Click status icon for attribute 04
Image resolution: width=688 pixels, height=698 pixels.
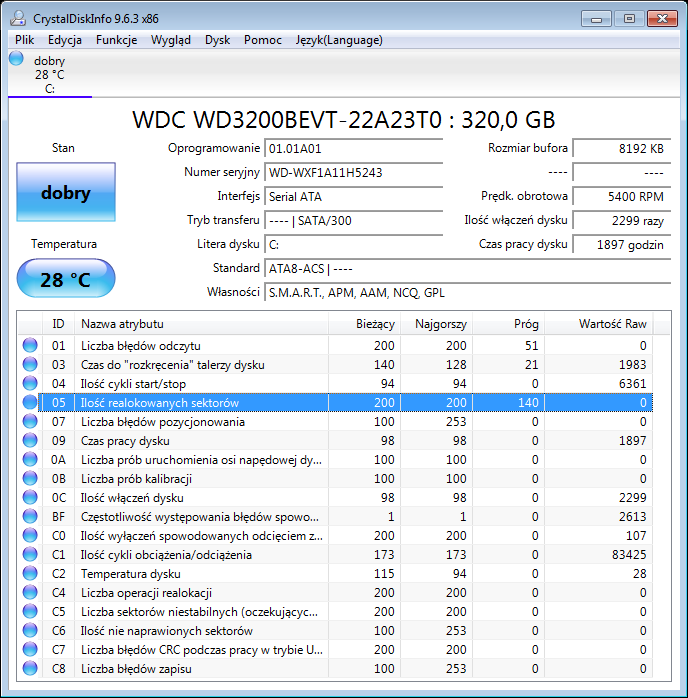pyautogui.click(x=30, y=383)
